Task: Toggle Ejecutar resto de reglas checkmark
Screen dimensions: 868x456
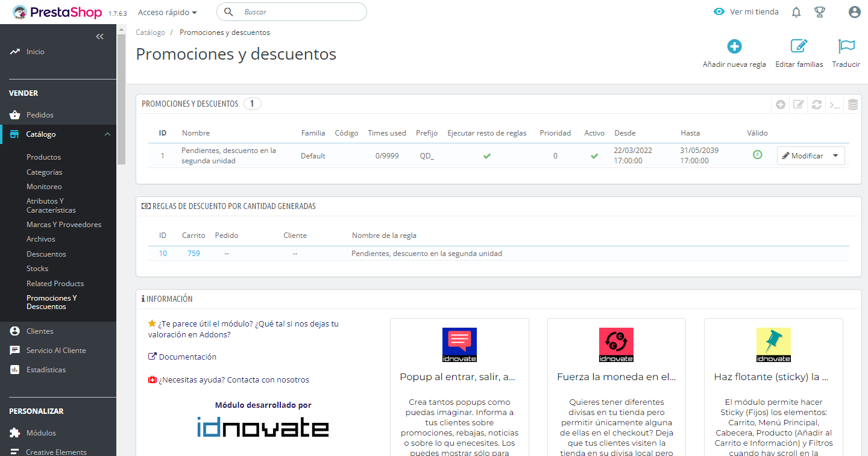Action: tap(487, 156)
